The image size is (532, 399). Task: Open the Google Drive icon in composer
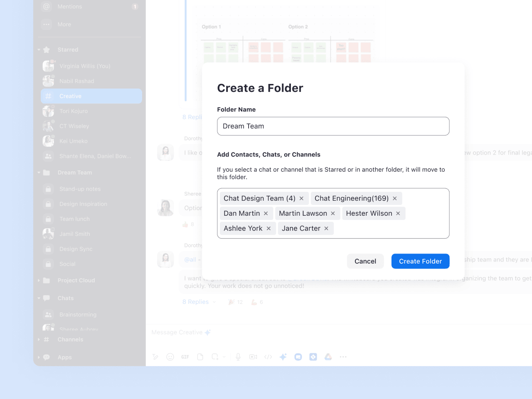[328, 357]
